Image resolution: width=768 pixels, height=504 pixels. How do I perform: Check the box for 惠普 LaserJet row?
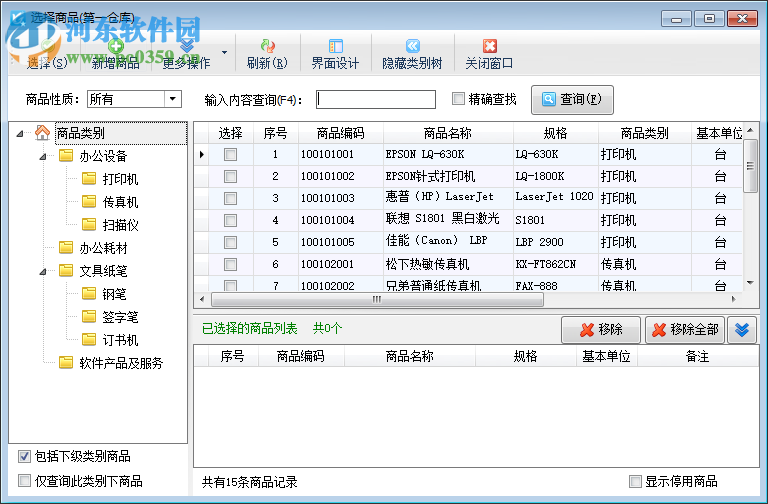230,198
